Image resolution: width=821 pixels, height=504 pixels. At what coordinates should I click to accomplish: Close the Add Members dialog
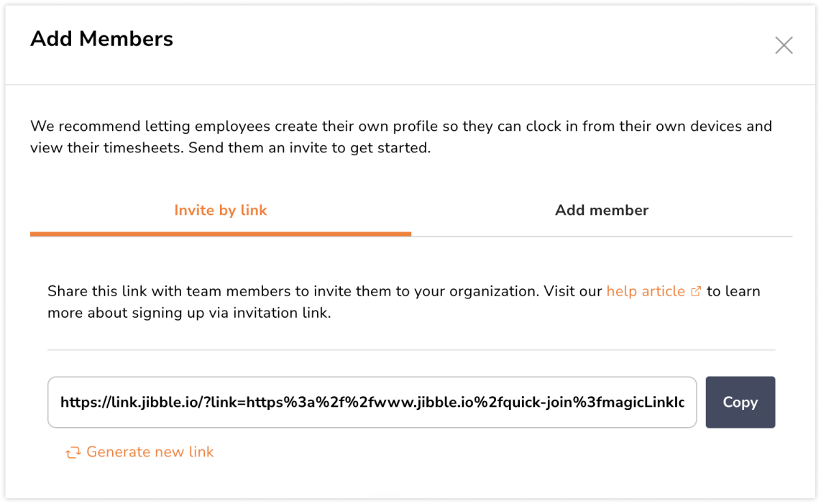click(784, 46)
